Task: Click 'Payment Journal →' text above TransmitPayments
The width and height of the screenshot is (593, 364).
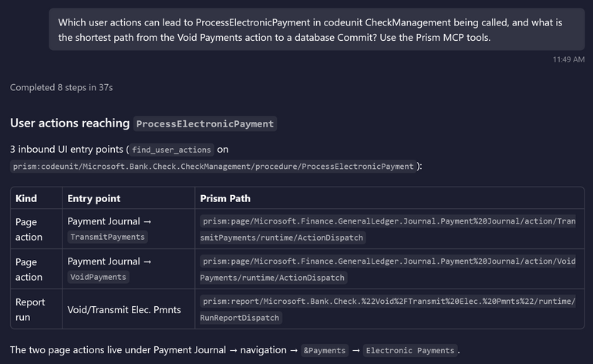Action: (x=110, y=221)
